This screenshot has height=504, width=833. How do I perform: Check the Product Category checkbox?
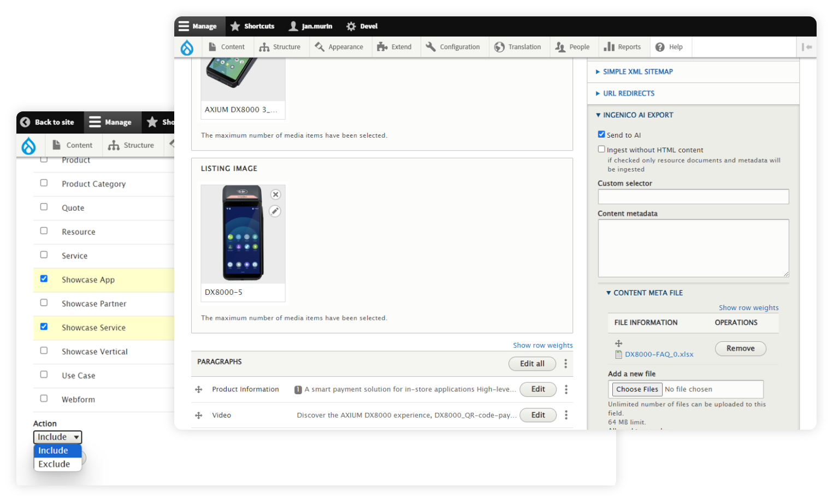click(x=44, y=183)
